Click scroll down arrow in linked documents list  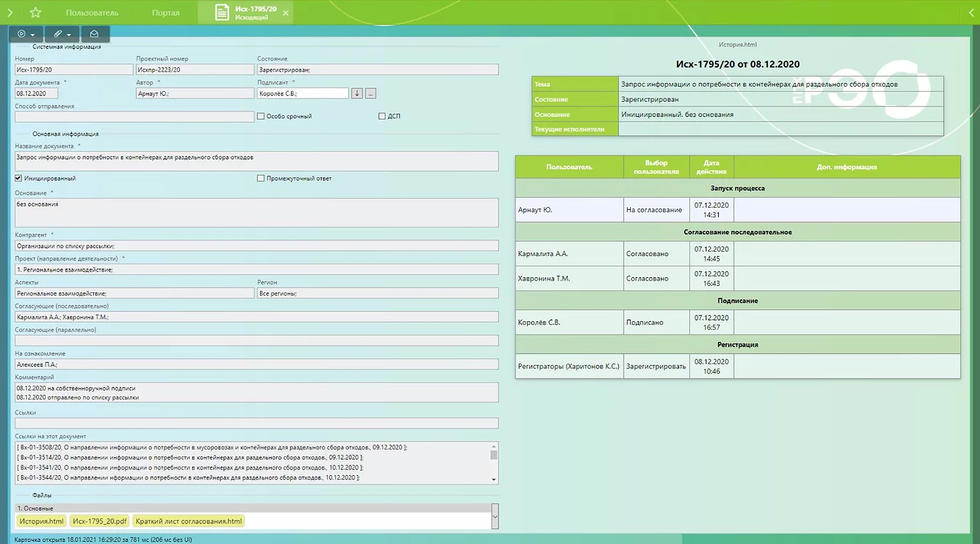coord(494,480)
